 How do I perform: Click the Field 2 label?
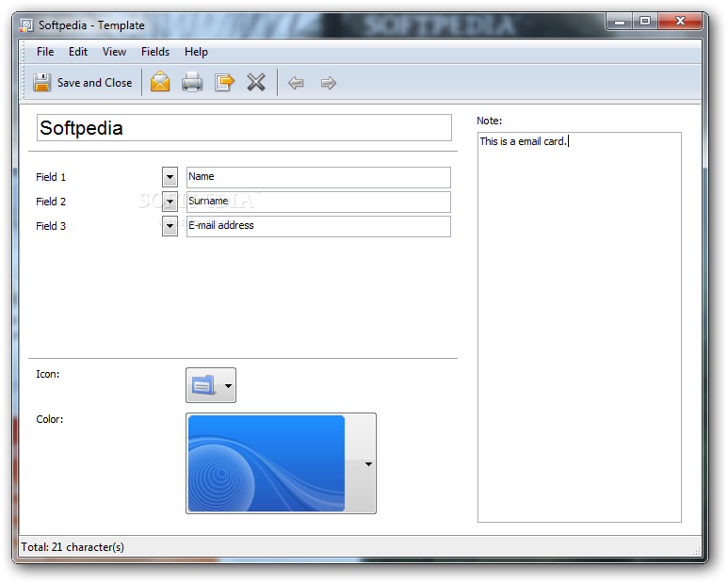click(51, 202)
